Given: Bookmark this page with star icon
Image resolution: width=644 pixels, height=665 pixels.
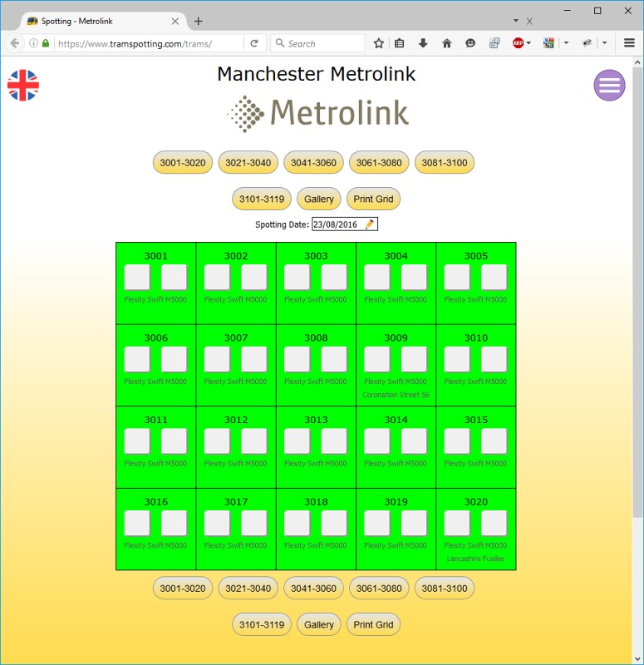Looking at the screenshot, I should [x=379, y=43].
